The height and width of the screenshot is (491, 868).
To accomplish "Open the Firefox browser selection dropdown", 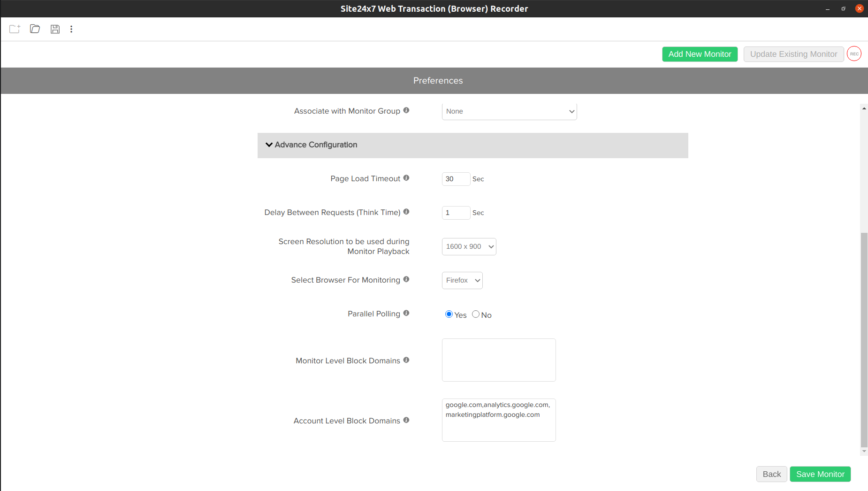I will coord(462,280).
